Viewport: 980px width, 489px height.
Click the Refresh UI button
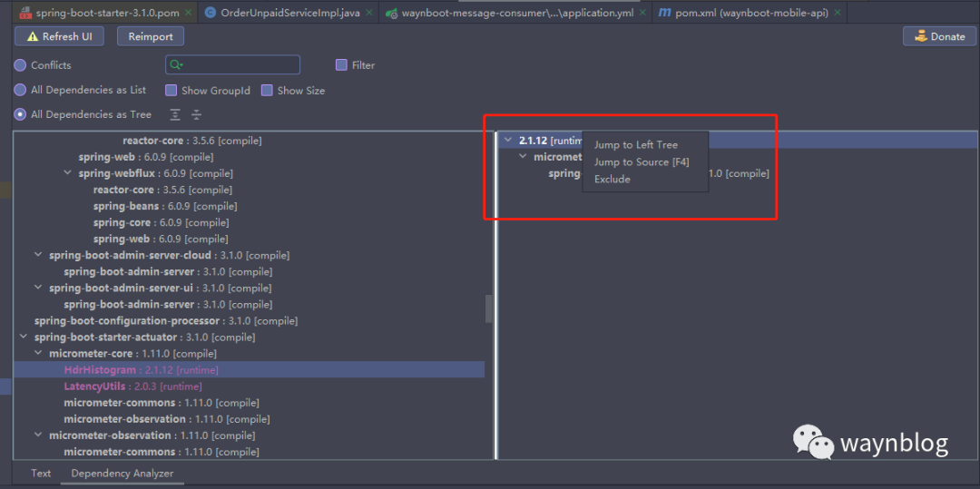tap(59, 37)
